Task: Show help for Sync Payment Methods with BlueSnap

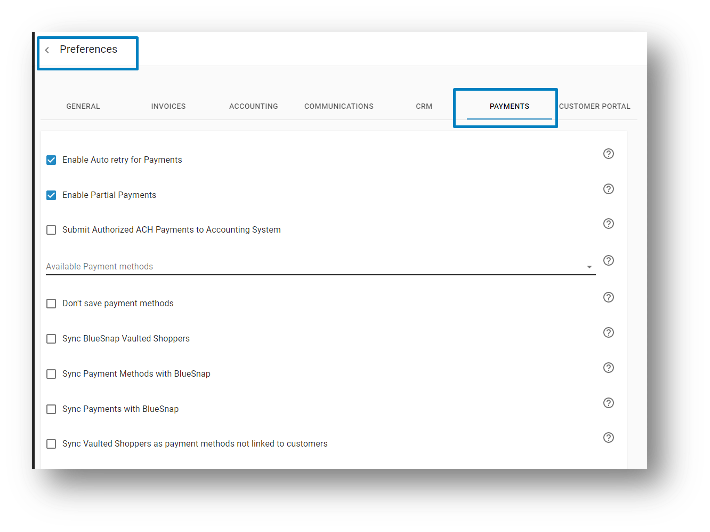Action: pyautogui.click(x=608, y=368)
